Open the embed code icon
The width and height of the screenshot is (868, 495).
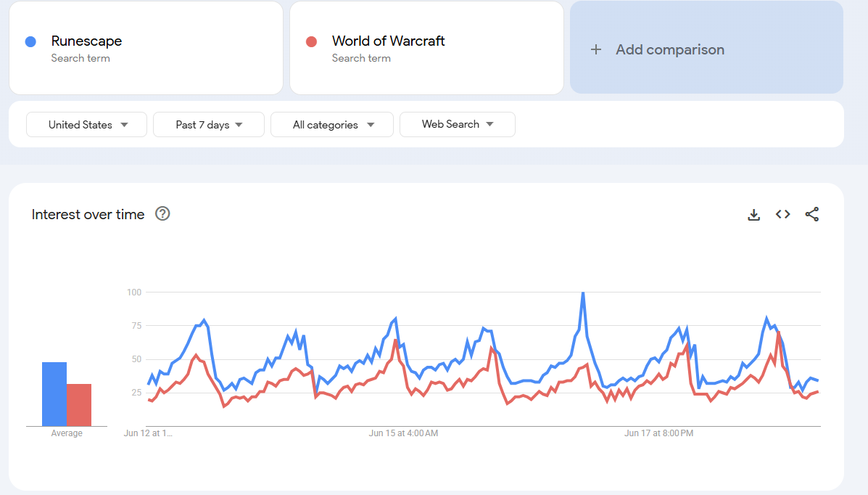coord(782,215)
